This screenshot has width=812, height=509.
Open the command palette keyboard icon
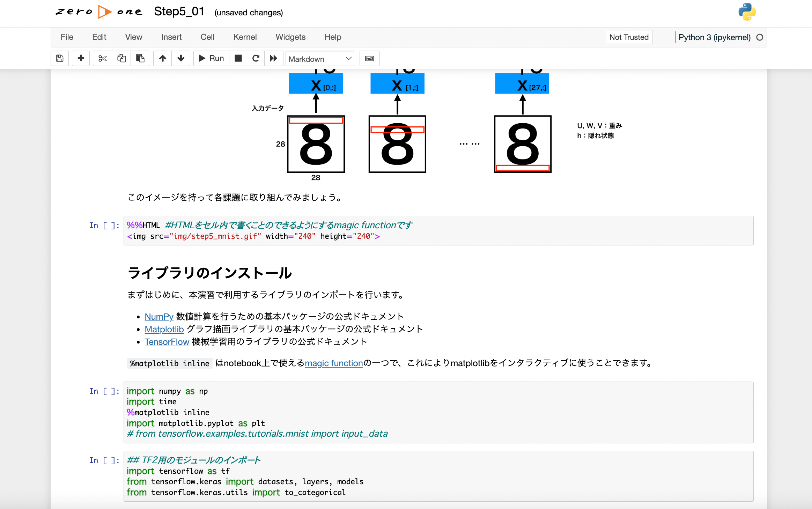pyautogui.click(x=369, y=58)
